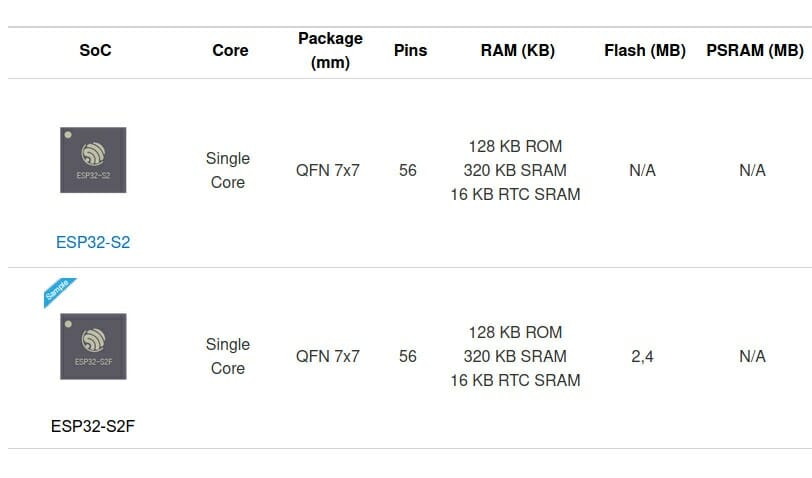Click the Pins column header
Viewport: 812px width, 478px height.
[x=411, y=50]
